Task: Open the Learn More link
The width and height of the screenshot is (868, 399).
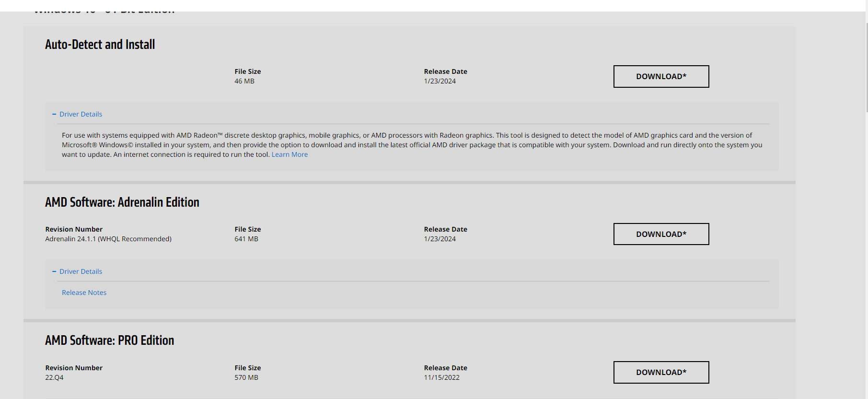Action: pyautogui.click(x=289, y=154)
